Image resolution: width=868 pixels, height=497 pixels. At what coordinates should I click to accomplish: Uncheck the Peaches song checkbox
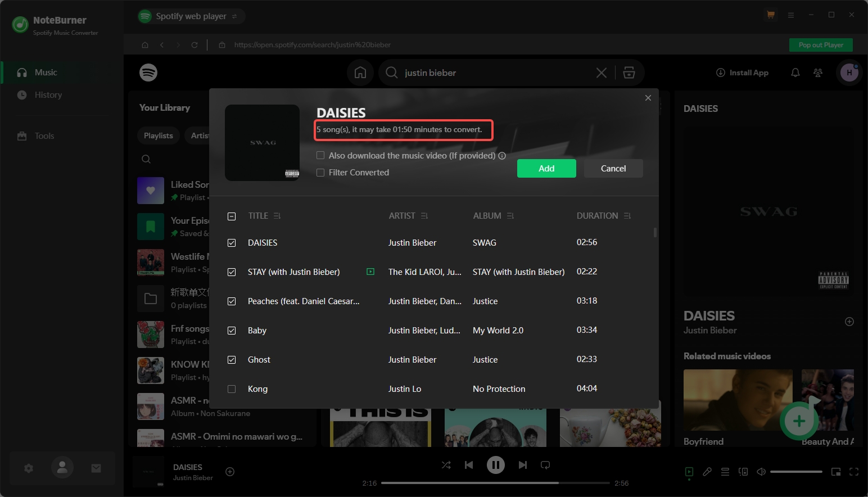[x=232, y=301]
